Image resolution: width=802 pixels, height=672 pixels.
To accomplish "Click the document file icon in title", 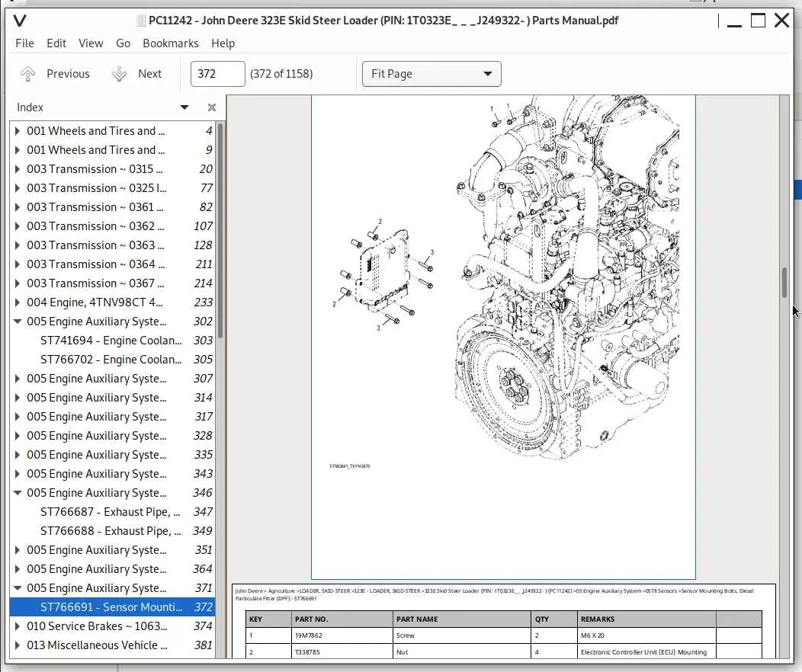I will 141,21.
